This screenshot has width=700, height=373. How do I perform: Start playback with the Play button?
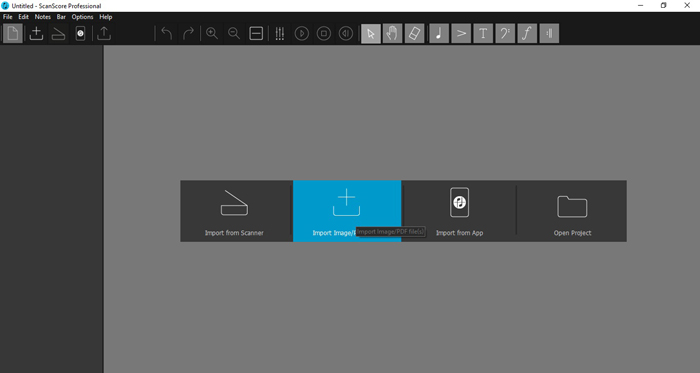[x=302, y=33]
